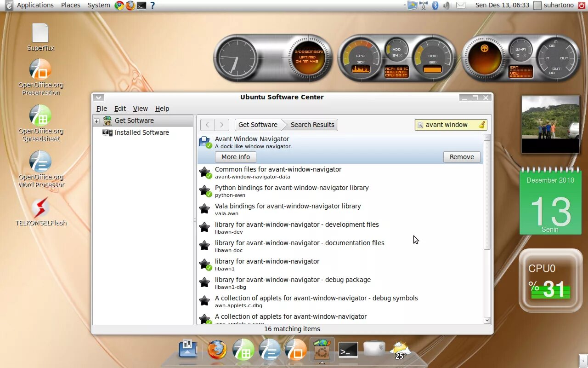Open terminal launcher in top panel
This screenshot has height=368, width=588.
click(x=141, y=6)
